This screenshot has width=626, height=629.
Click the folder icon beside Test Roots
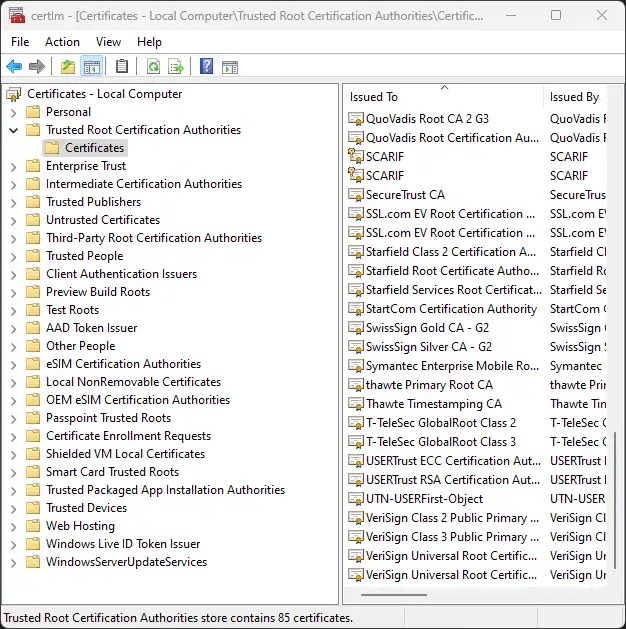pos(33,310)
